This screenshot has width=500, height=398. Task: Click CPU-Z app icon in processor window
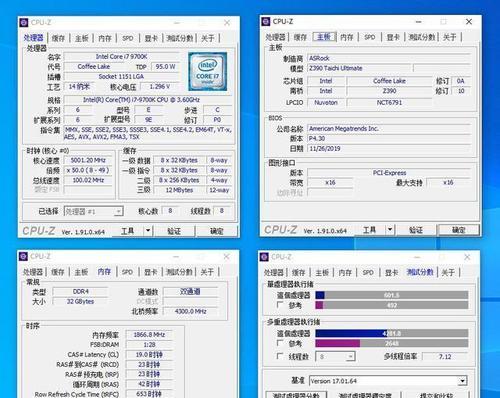tap(24, 23)
